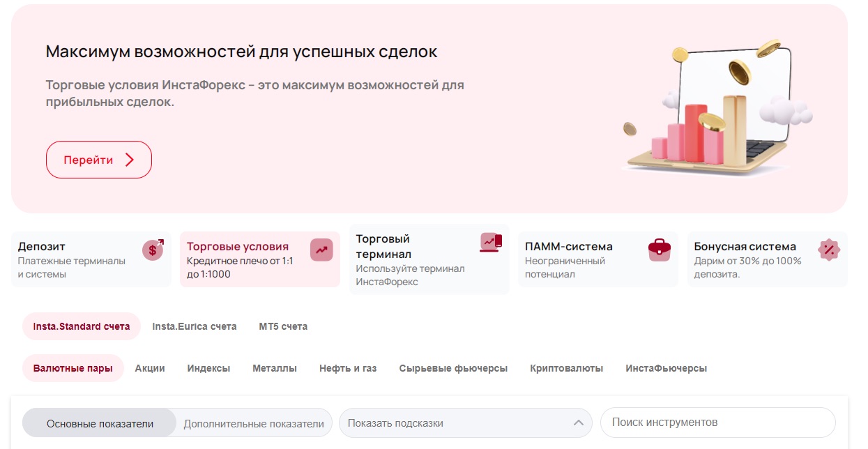Screen dimensions: 868x449
Task: Click the Показать подсказки chevron arrow
Action: coord(578,423)
